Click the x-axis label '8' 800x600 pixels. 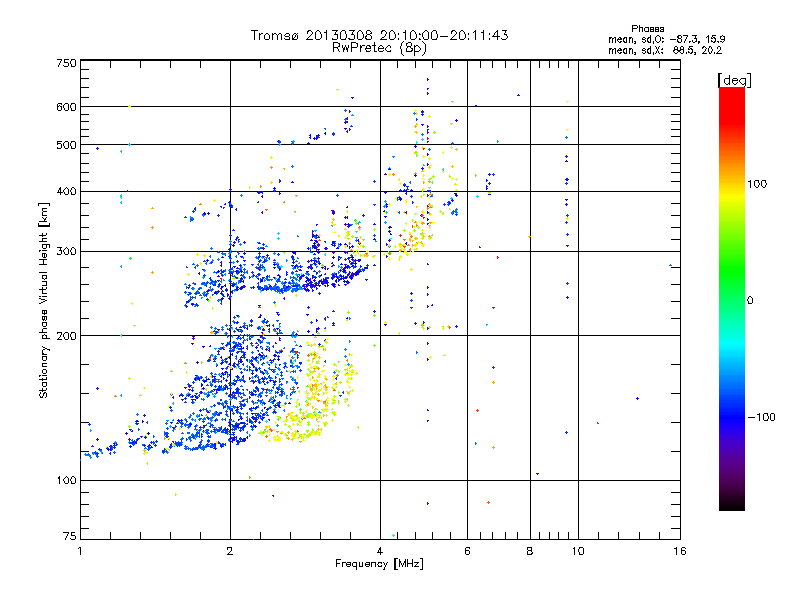(530, 551)
